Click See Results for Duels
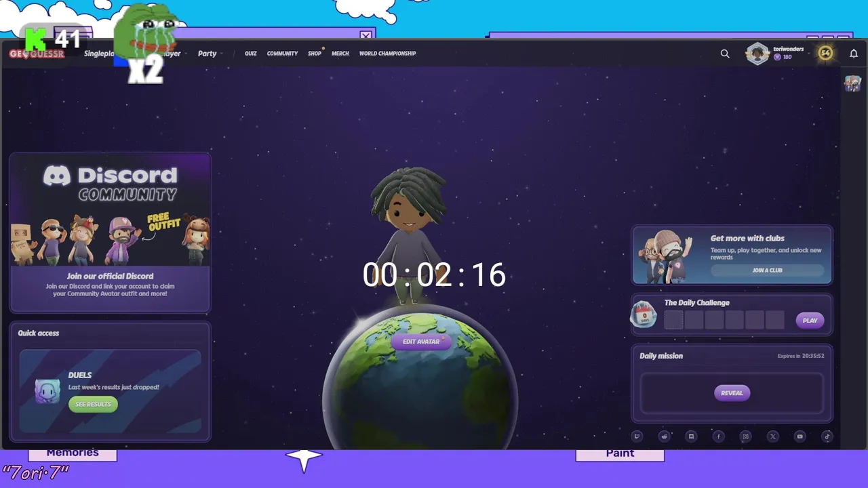Image resolution: width=868 pixels, height=488 pixels. (x=93, y=405)
